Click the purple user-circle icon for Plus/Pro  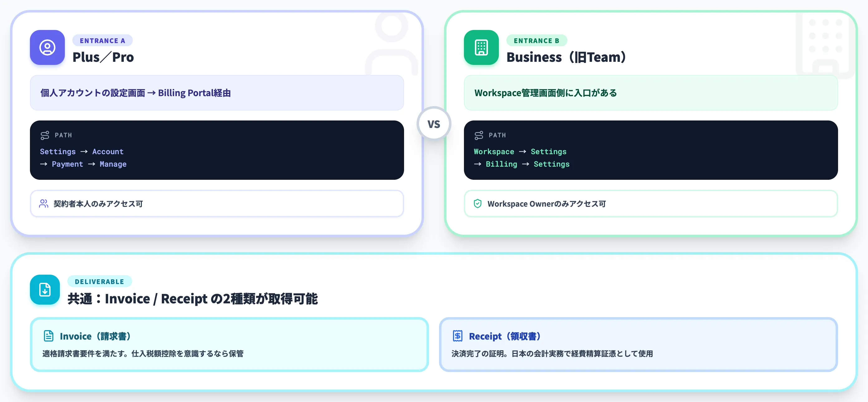(47, 47)
